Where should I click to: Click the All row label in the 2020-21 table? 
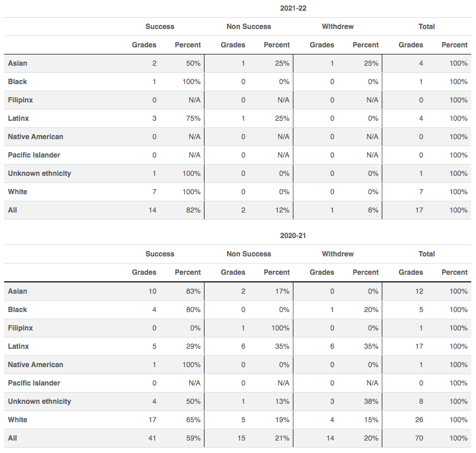pos(12,438)
